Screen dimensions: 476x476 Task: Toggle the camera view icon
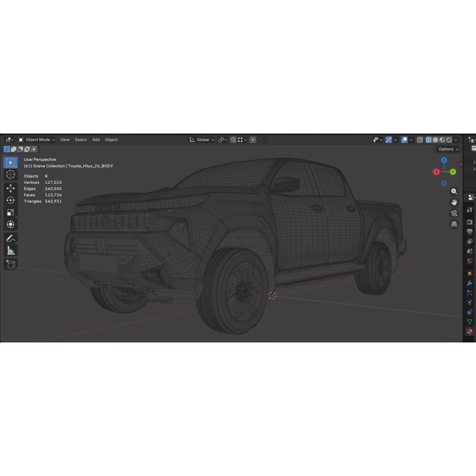point(454,213)
